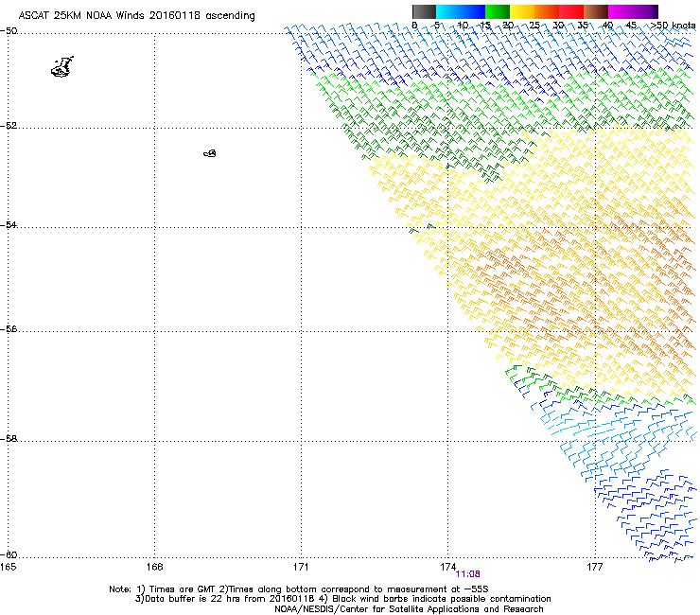Image resolution: width=700 pixels, height=615 pixels.
Task: Click the "25" label under the color bar
Action: click(534, 26)
